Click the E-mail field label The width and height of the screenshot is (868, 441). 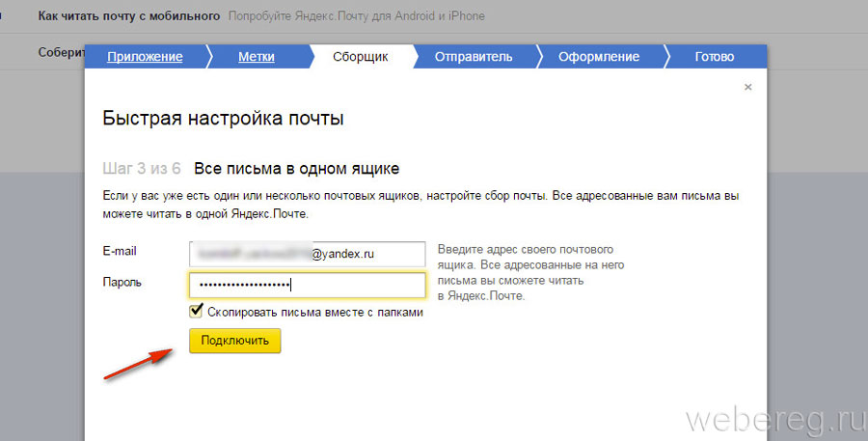120,251
